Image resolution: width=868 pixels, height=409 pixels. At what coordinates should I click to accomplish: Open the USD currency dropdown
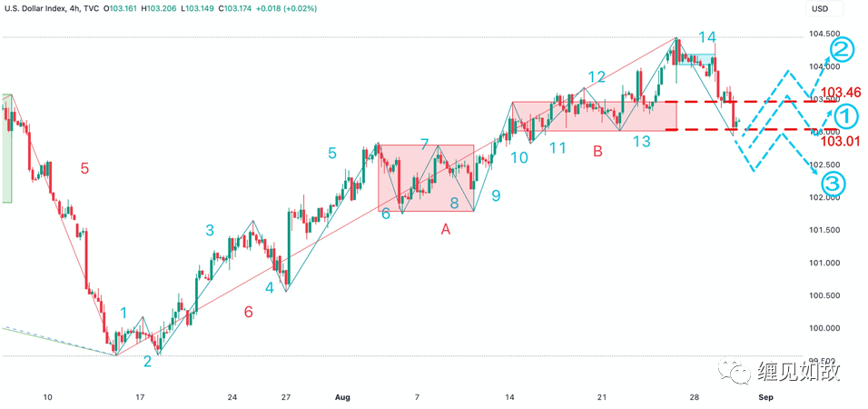pyautogui.click(x=819, y=9)
